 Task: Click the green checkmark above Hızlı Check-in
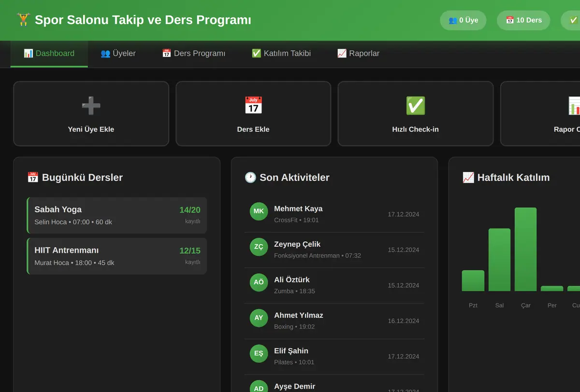click(416, 106)
